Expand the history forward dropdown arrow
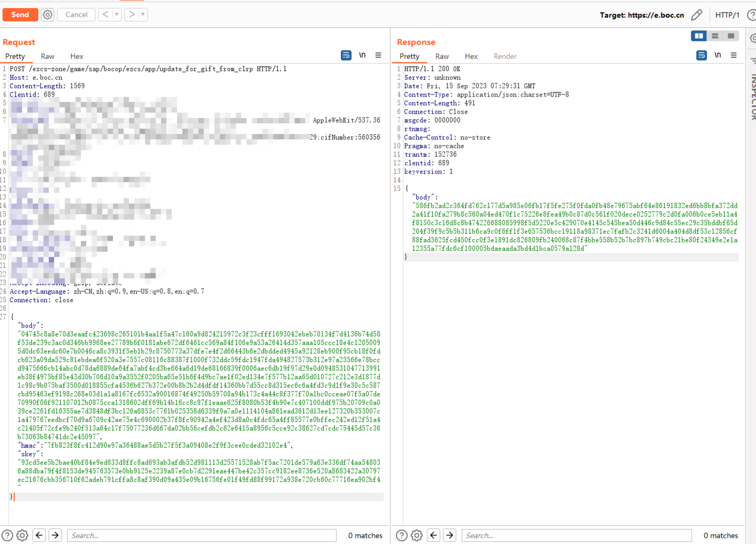Screen dimensions: 756x544 click(143, 15)
